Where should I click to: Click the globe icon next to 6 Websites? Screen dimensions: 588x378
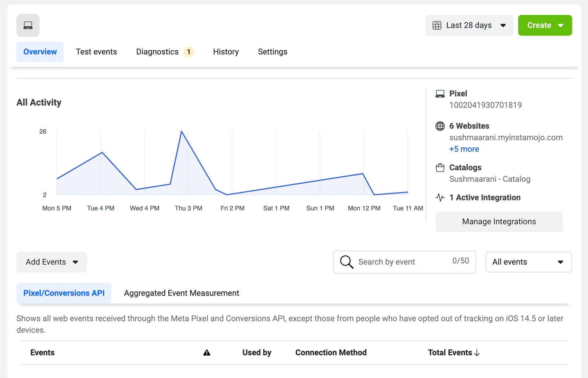click(x=440, y=126)
